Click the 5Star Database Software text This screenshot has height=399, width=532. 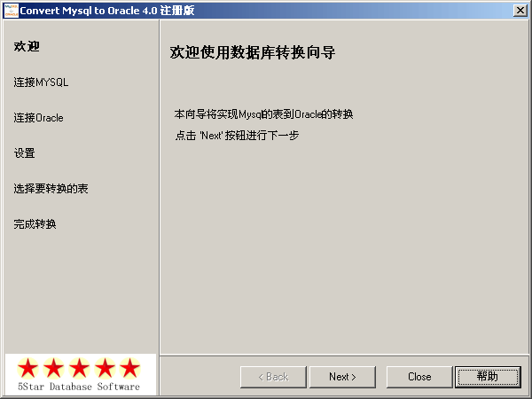[79, 387]
